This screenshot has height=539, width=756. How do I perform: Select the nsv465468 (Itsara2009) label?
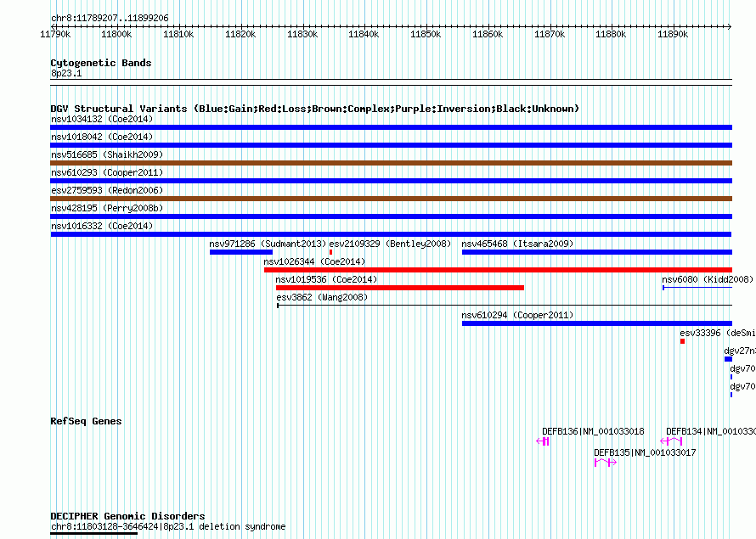[x=517, y=244]
